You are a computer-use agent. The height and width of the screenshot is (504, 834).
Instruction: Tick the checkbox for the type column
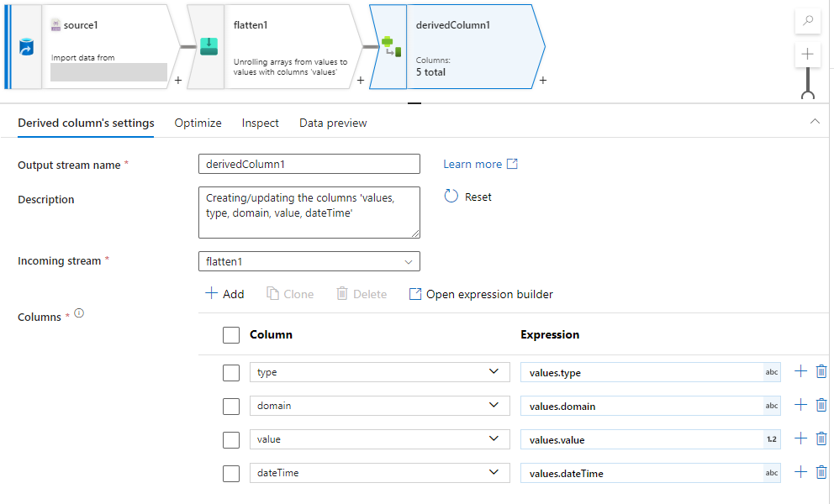tap(231, 372)
